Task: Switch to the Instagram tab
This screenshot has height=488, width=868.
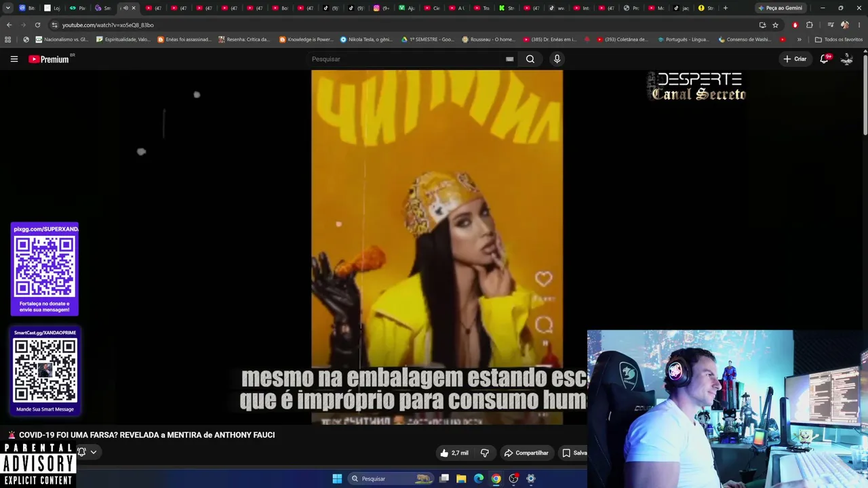Action: point(381,8)
